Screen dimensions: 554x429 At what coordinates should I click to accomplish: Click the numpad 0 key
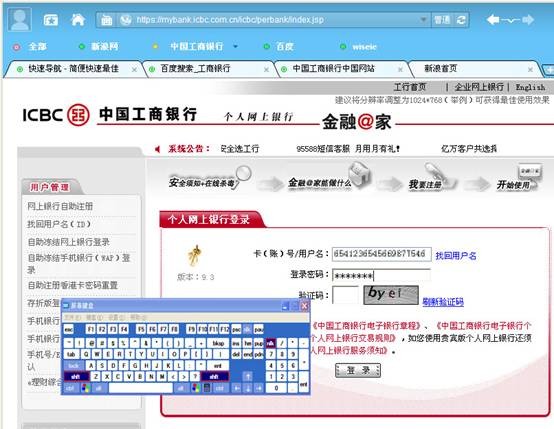[x=276, y=388]
